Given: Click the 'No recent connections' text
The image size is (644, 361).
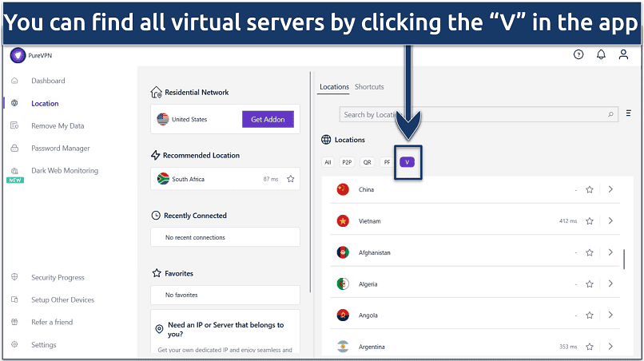Looking at the screenshot, I should [195, 237].
